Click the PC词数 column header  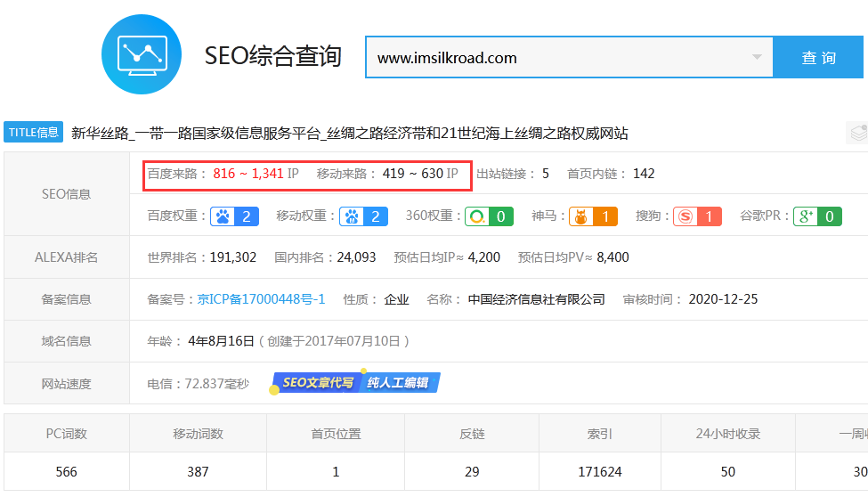(x=67, y=433)
